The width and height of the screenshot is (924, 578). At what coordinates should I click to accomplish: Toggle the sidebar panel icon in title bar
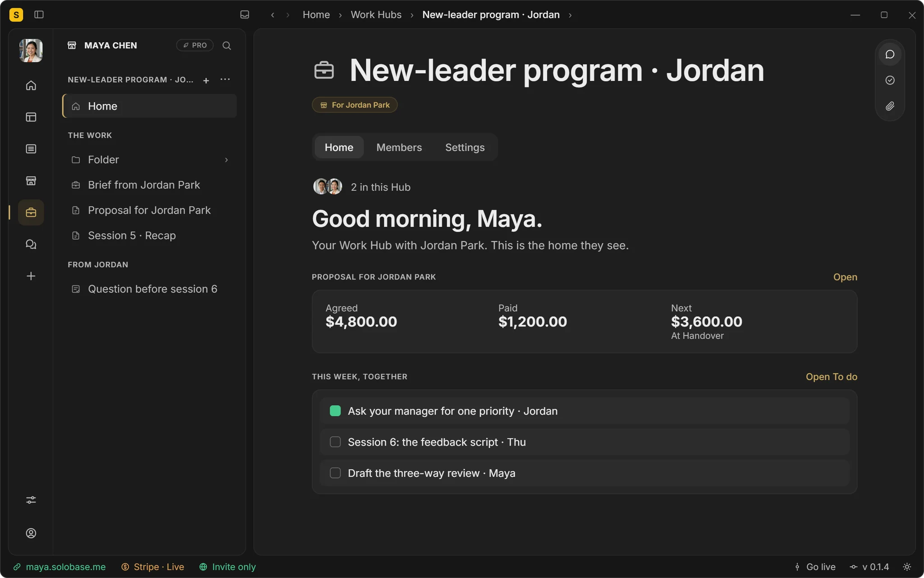pyautogui.click(x=39, y=15)
